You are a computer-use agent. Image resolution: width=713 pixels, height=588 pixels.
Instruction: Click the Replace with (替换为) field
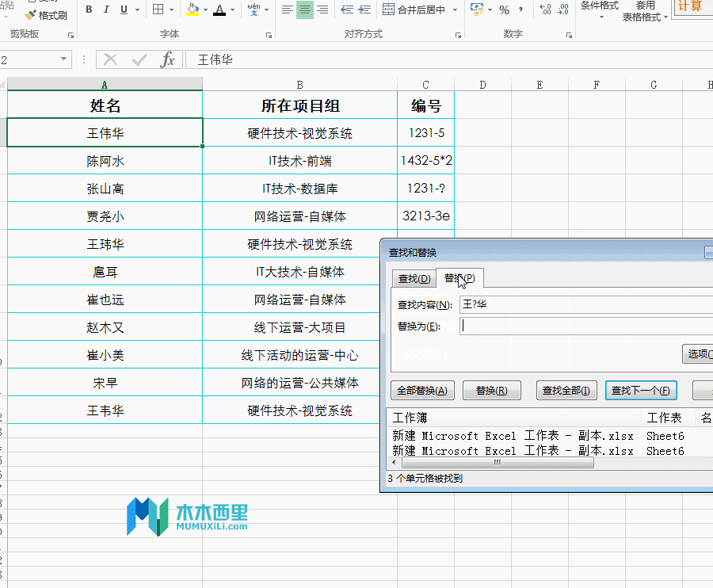[x=586, y=326]
